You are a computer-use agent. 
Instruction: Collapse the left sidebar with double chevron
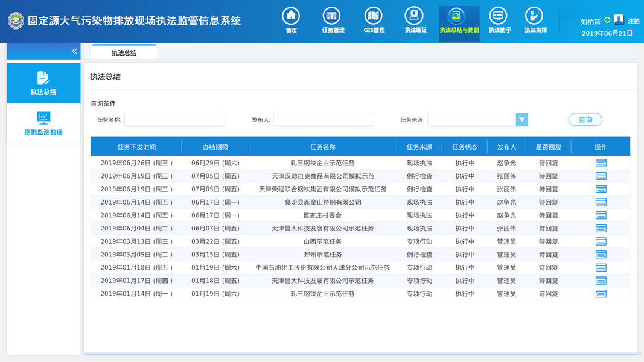tap(74, 51)
